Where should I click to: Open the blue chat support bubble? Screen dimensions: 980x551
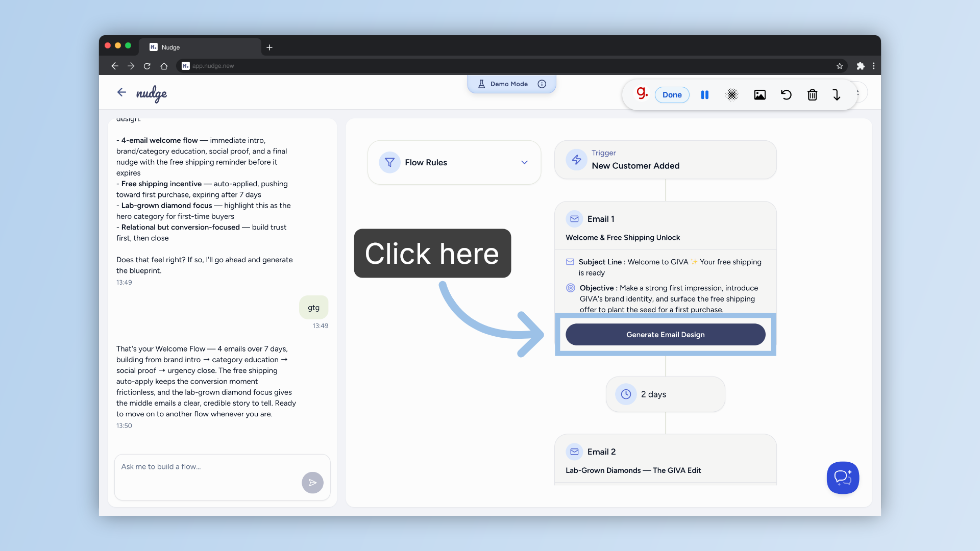843,478
